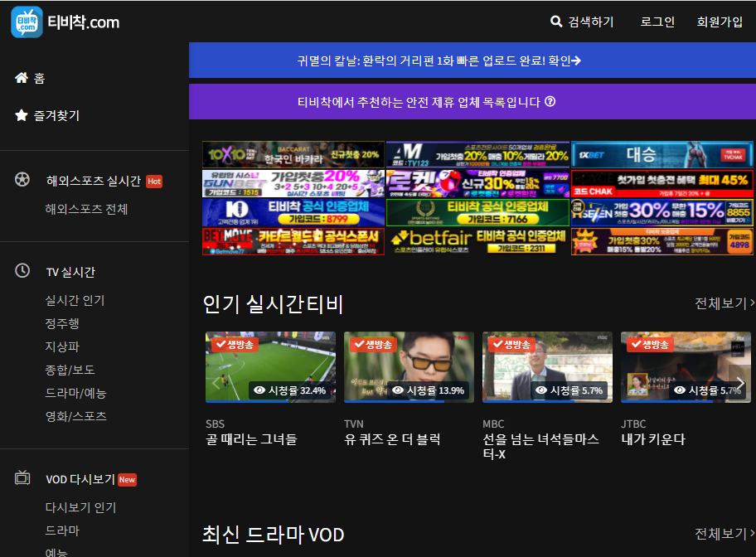Slide carousel left with the arrow
756x557 pixels.
pyautogui.click(x=216, y=384)
